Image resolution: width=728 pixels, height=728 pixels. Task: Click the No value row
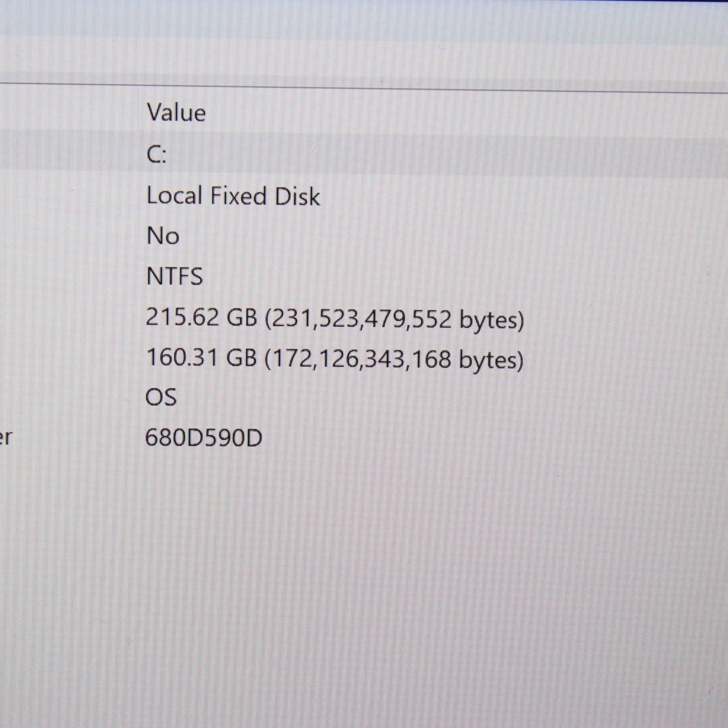(163, 236)
